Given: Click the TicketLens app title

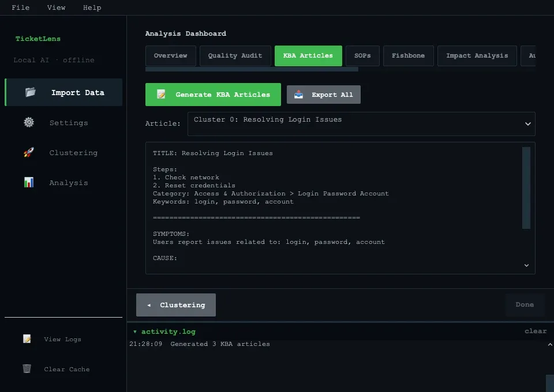Looking at the screenshot, I should (x=38, y=39).
